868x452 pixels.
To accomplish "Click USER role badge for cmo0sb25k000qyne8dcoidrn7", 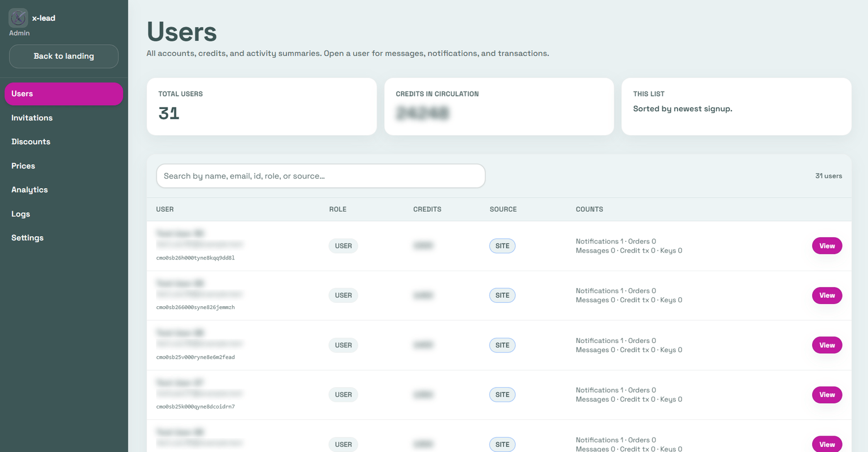I will point(343,395).
